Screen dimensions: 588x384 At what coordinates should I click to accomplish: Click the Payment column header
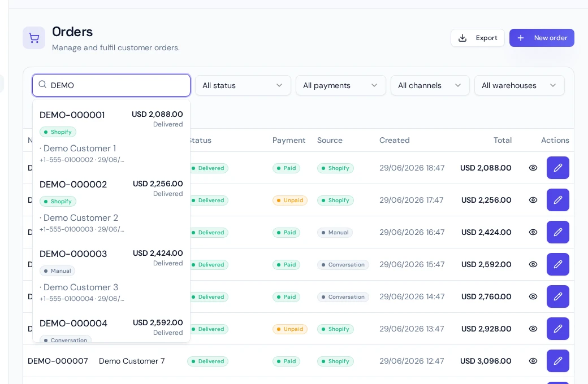pyautogui.click(x=289, y=140)
